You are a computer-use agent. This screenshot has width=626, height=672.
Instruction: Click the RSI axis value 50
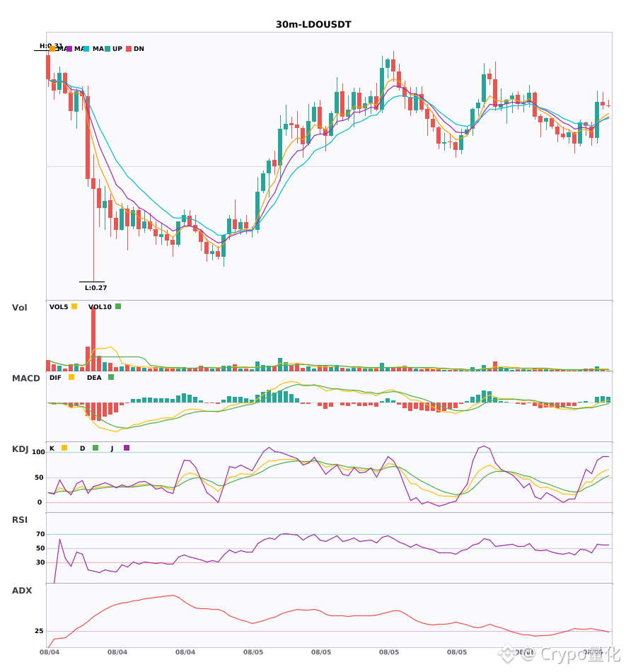point(40,548)
